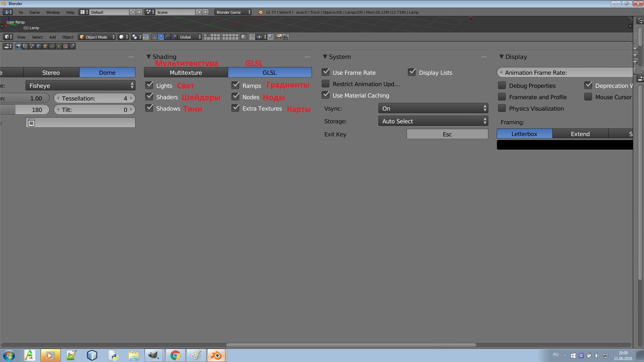Open the 3D View editor type icon

[8, 37]
